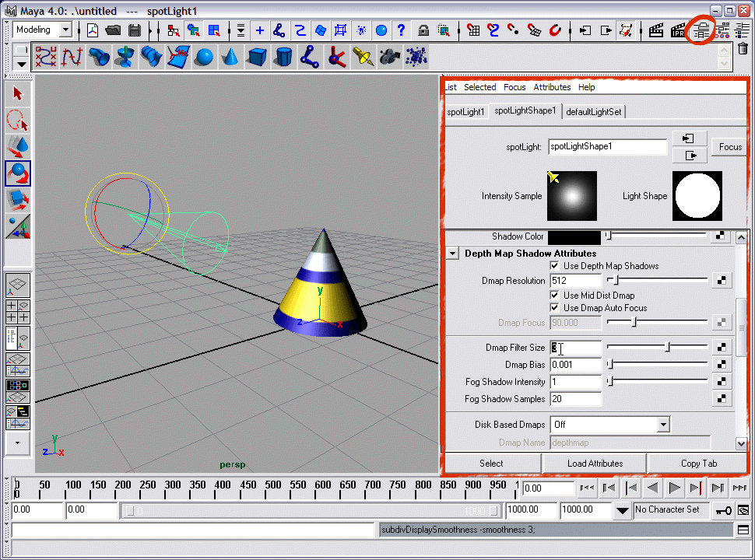Collapse Depth Map Shadow Attributes section

click(453, 254)
